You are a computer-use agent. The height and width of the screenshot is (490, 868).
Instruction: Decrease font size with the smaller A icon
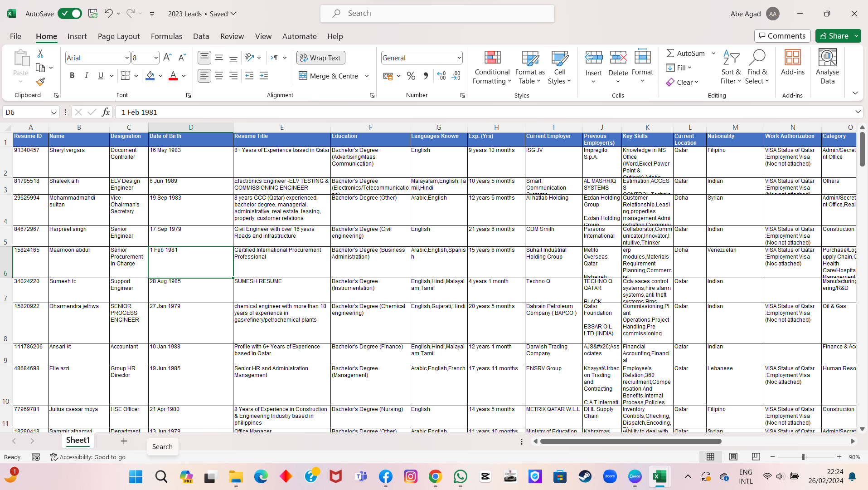(x=182, y=58)
